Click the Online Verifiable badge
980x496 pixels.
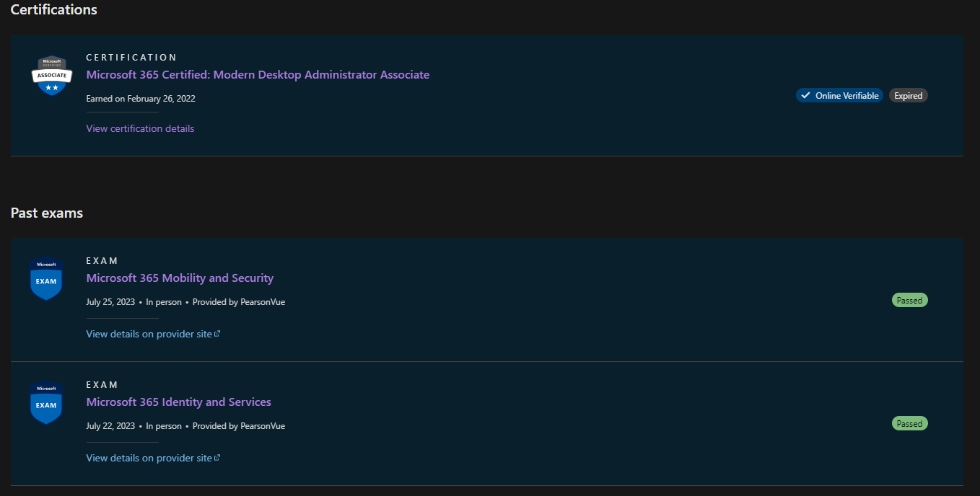(839, 95)
